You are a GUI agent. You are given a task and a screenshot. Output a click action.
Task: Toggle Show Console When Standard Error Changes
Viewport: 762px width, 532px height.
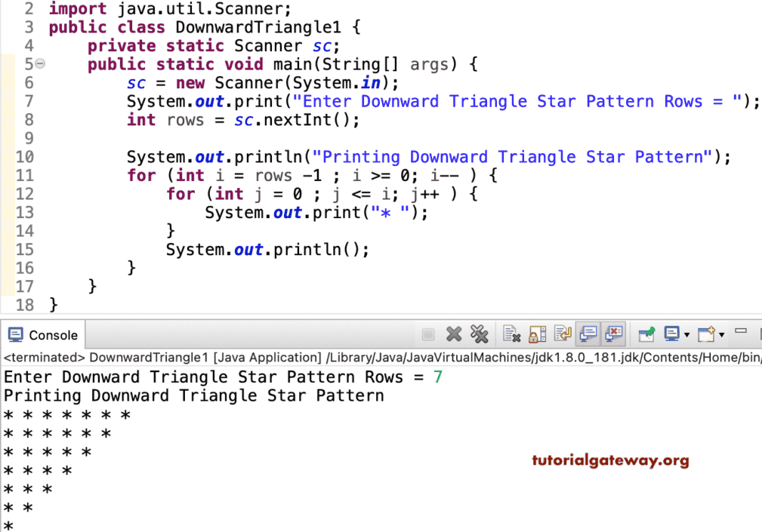[612, 334]
